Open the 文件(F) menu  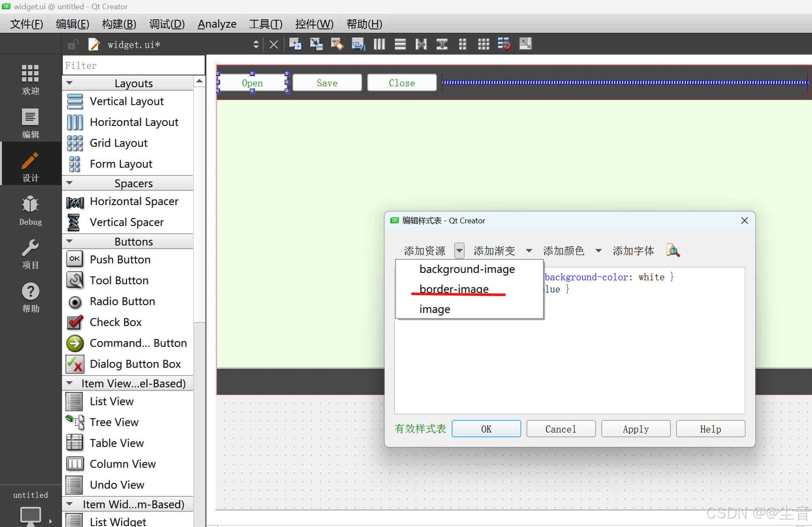click(x=26, y=24)
